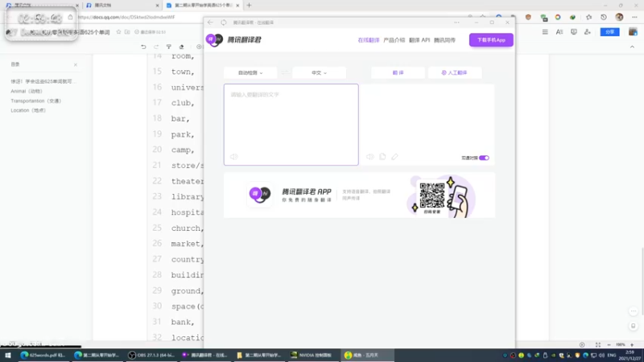Click the blue share button in Tencent Docs
Image resolution: width=644 pixels, height=362 pixels.
click(609, 32)
